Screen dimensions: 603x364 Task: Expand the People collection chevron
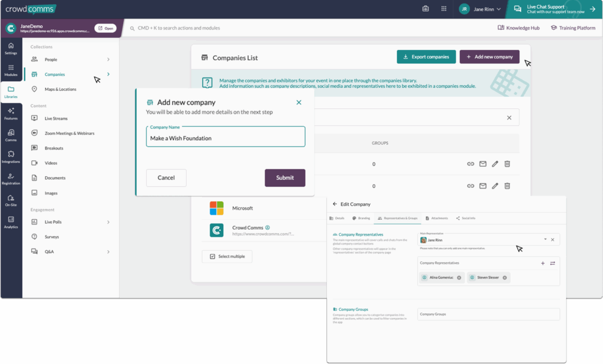(108, 59)
